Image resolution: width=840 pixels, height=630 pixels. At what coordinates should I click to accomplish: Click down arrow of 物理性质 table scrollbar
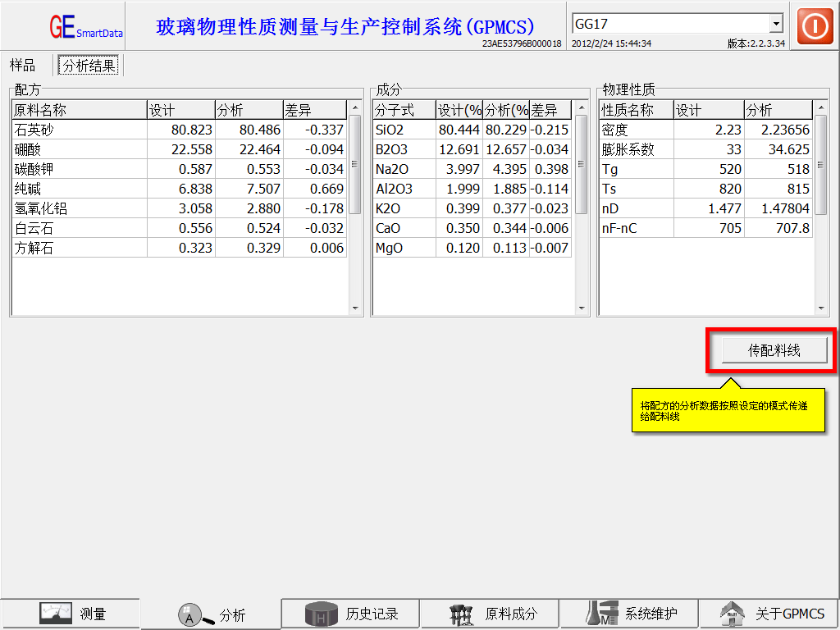coord(820,308)
